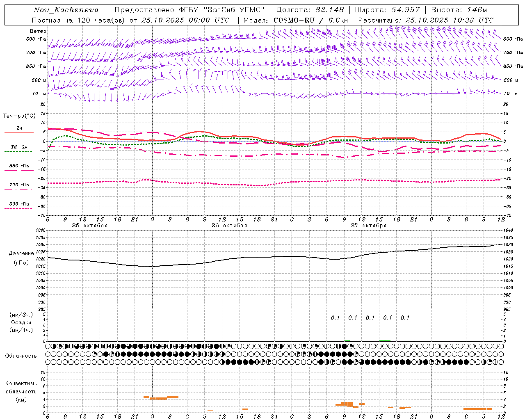Click the "27 октября" date label
The height and width of the screenshot is (420, 525).
[x=369, y=226]
